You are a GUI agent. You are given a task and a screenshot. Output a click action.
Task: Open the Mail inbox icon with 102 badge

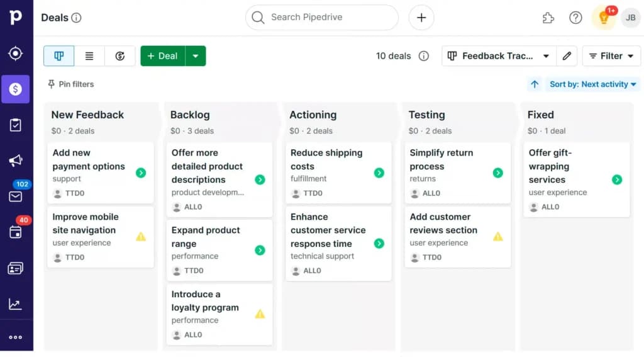click(x=16, y=196)
